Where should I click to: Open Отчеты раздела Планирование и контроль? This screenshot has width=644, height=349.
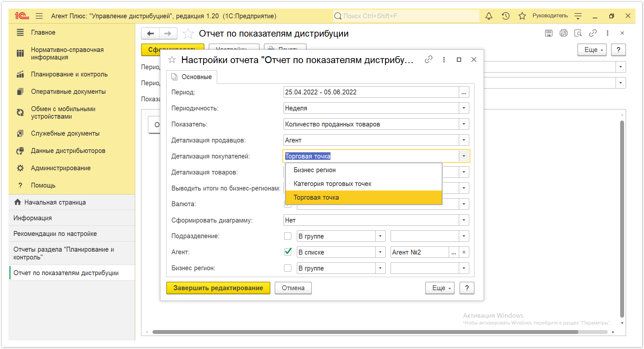(x=72, y=253)
